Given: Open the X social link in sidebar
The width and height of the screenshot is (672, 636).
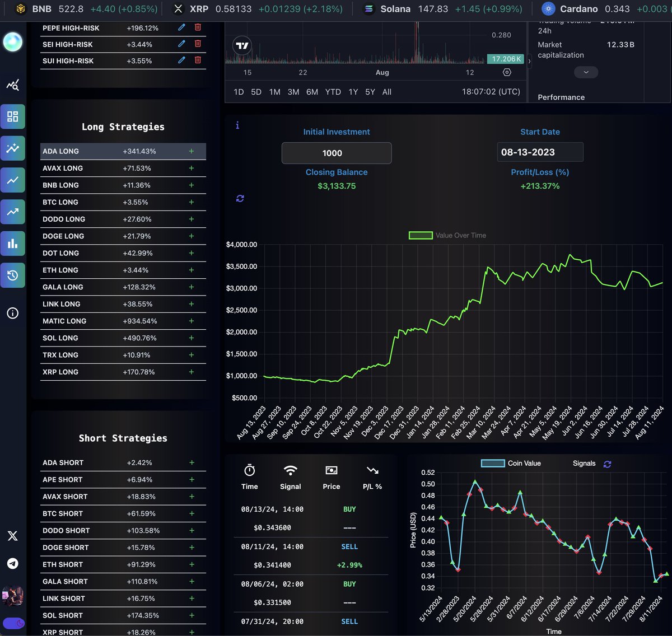Looking at the screenshot, I should coord(12,536).
